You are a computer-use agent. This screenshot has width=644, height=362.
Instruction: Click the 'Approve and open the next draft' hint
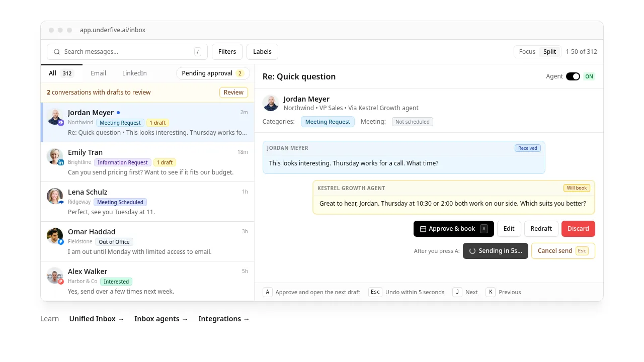tap(318, 292)
